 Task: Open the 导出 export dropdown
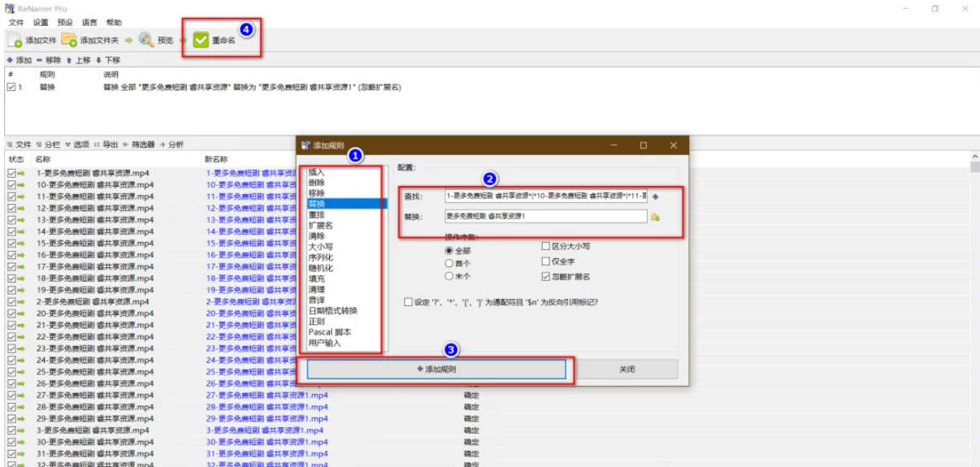pyautogui.click(x=106, y=145)
